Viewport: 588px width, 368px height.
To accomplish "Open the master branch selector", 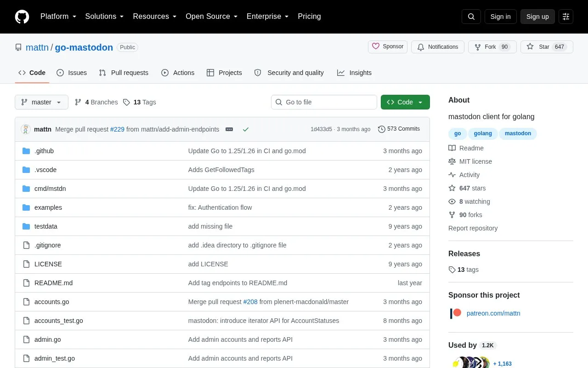I will [41, 102].
